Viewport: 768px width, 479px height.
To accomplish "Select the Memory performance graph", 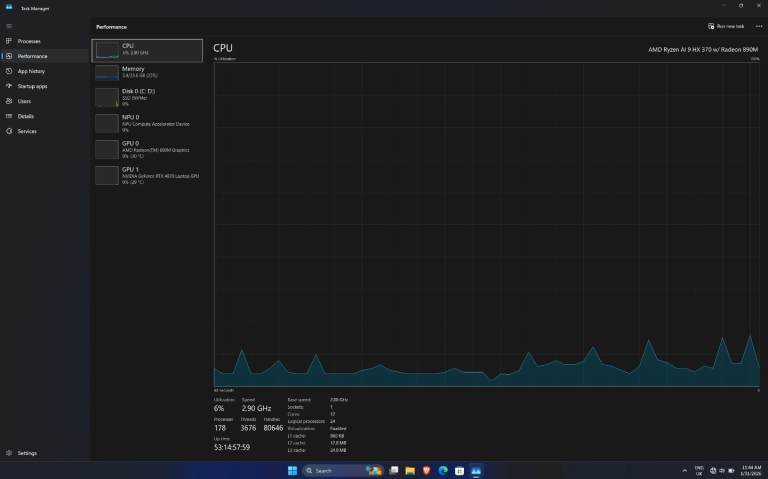I will (147, 72).
